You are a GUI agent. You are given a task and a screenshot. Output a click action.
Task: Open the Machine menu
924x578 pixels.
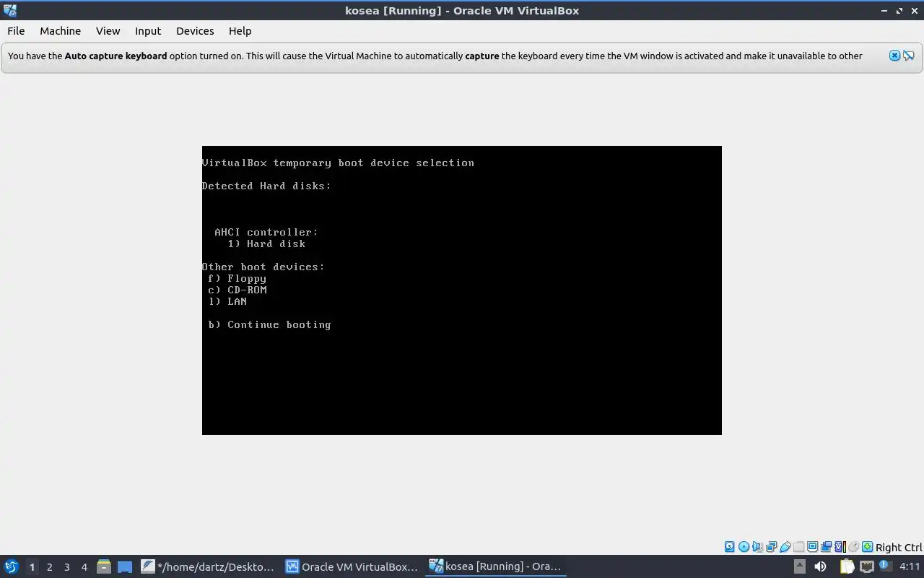click(x=60, y=31)
